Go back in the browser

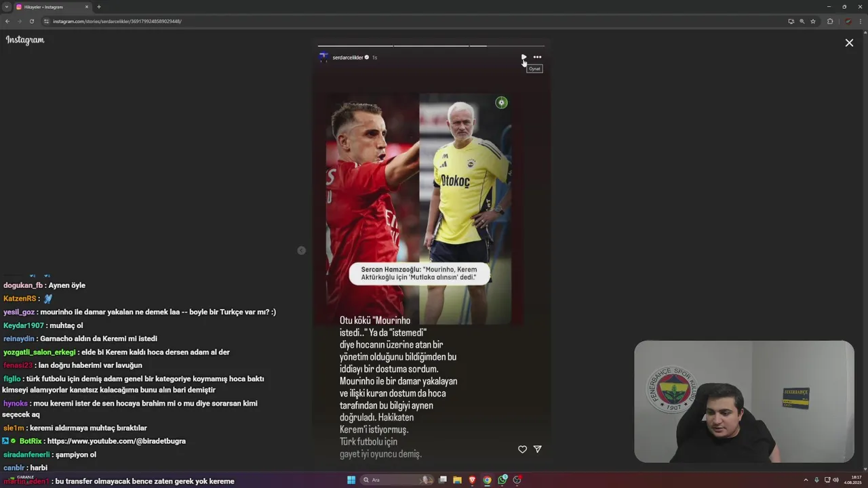coord(7,21)
